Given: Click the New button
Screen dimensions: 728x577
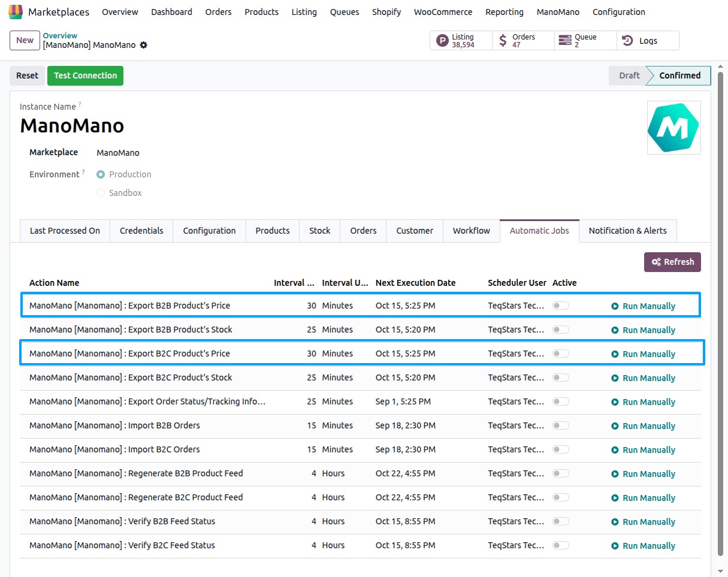Looking at the screenshot, I should 25,40.
